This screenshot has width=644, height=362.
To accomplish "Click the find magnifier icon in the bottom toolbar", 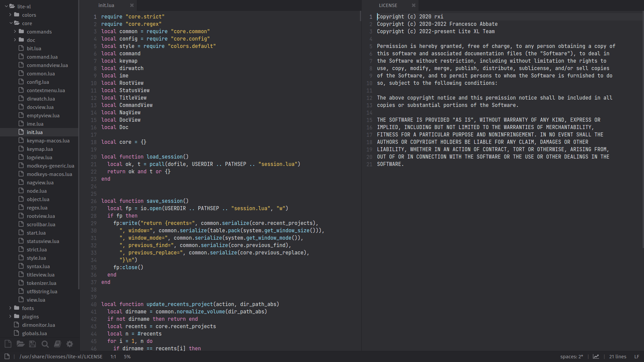I will (x=45, y=344).
